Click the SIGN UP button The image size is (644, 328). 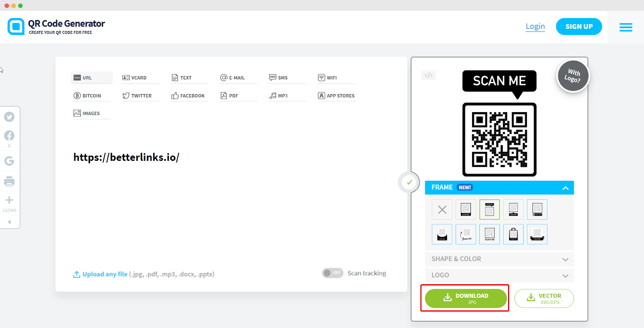click(x=579, y=27)
